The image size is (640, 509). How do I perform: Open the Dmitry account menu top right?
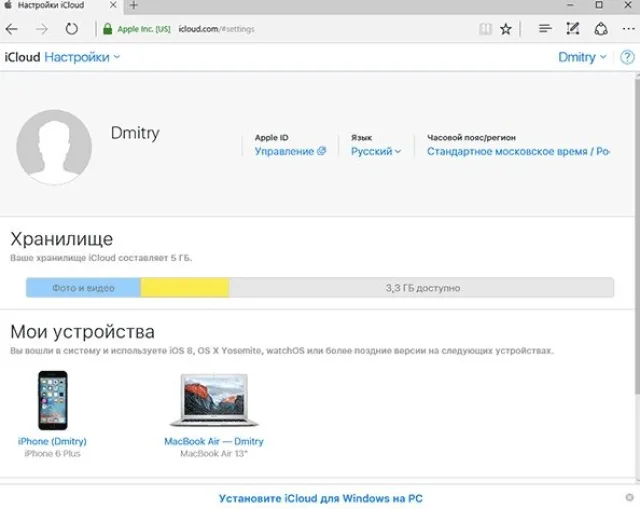tap(582, 57)
